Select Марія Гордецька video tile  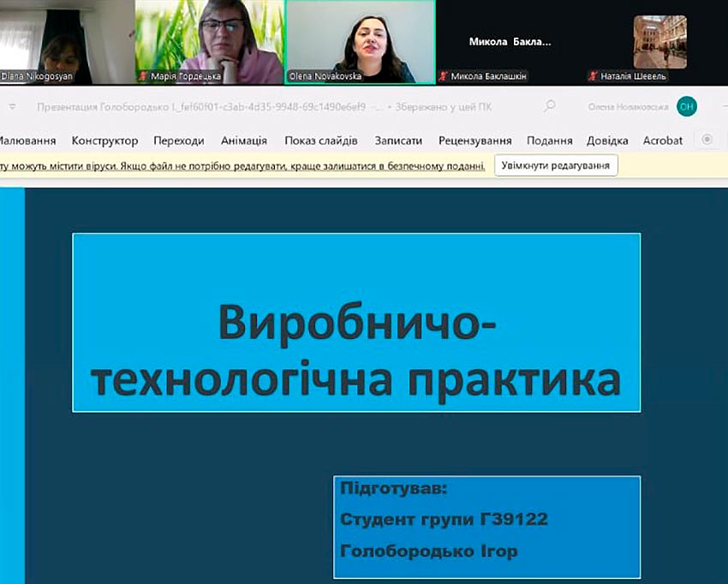click(x=210, y=41)
